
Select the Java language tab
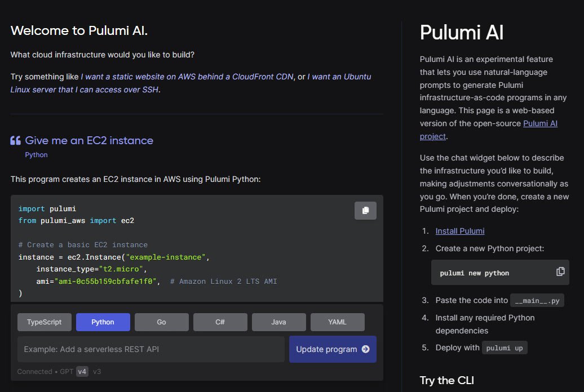point(278,322)
